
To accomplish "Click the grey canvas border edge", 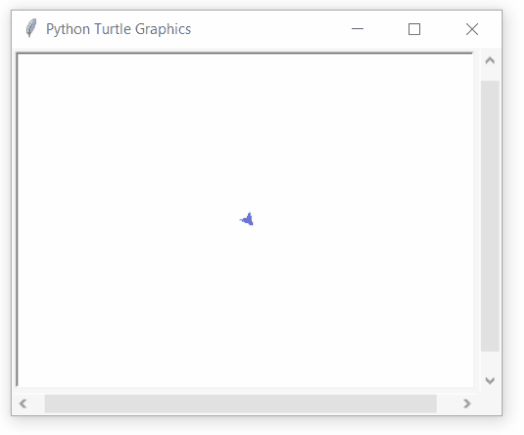I will click(245, 53).
